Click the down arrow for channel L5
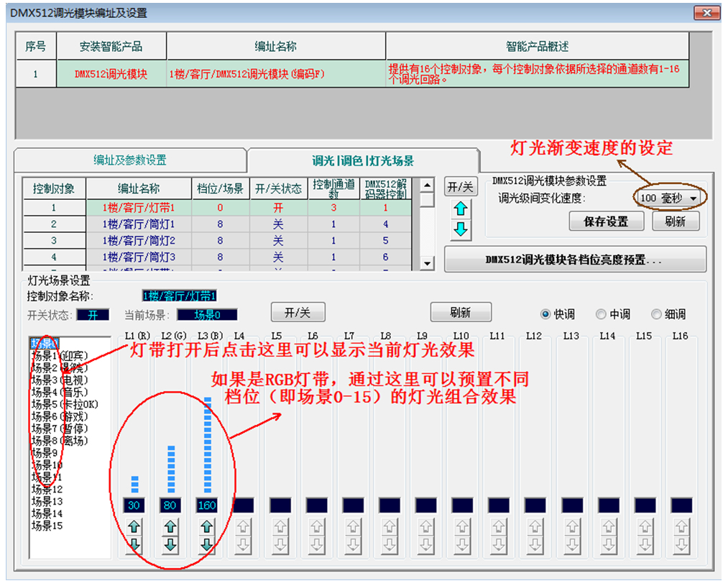Viewport: 728px width, 586px height. (x=280, y=544)
